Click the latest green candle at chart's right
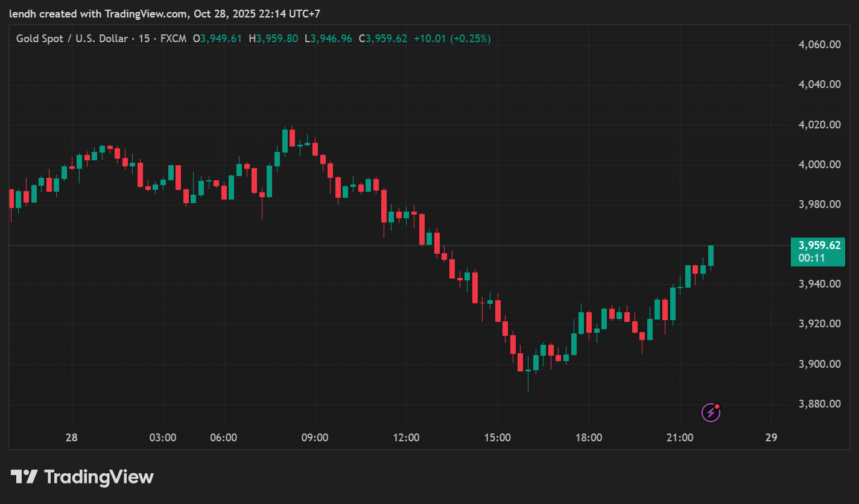This screenshot has height=504, width=859. 711,256
